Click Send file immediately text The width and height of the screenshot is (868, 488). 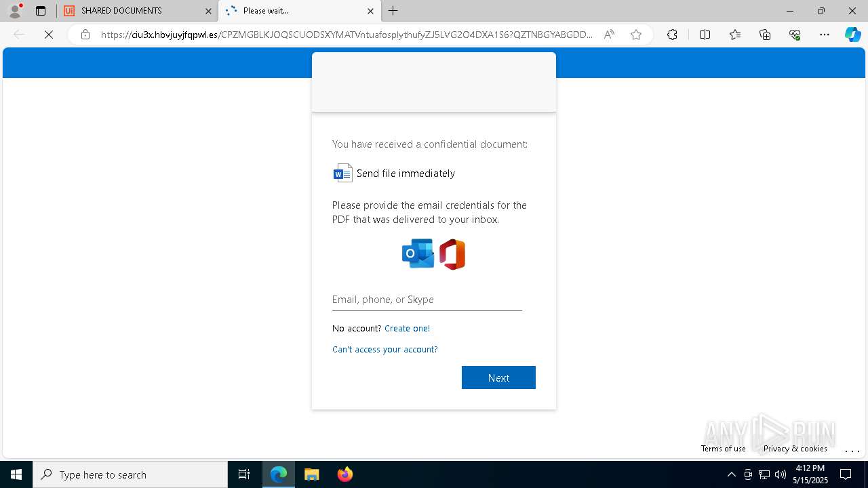406,174
